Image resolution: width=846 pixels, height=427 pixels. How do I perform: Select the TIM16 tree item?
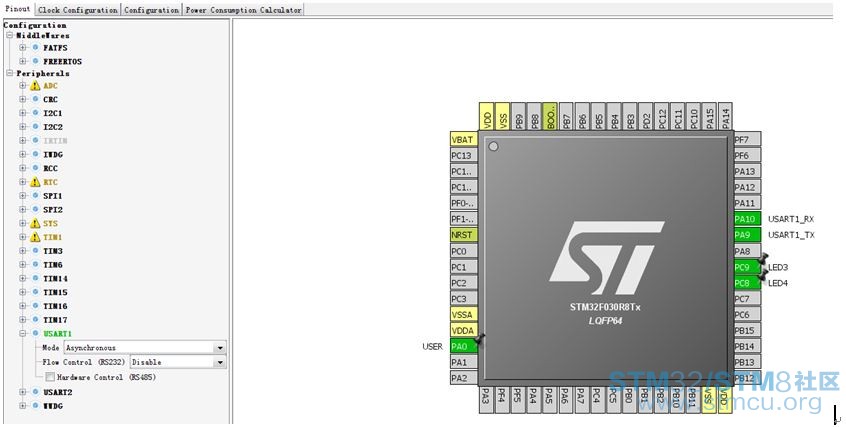click(x=55, y=306)
